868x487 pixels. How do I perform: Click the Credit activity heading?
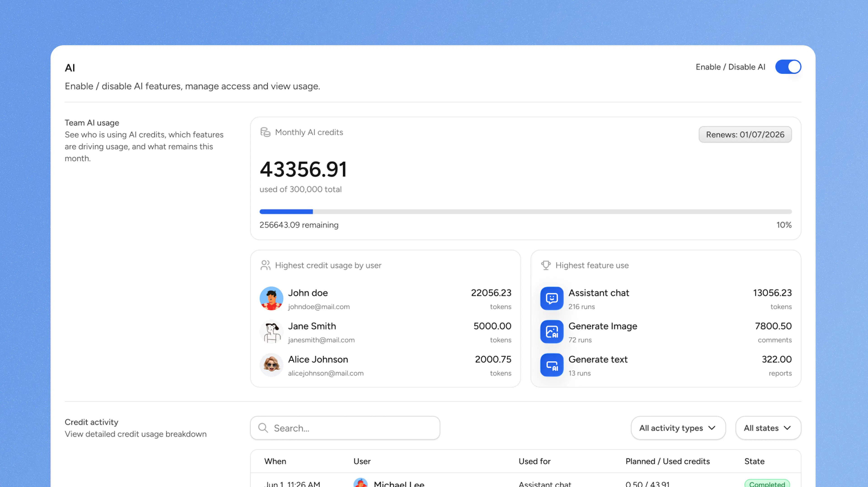[91, 422]
